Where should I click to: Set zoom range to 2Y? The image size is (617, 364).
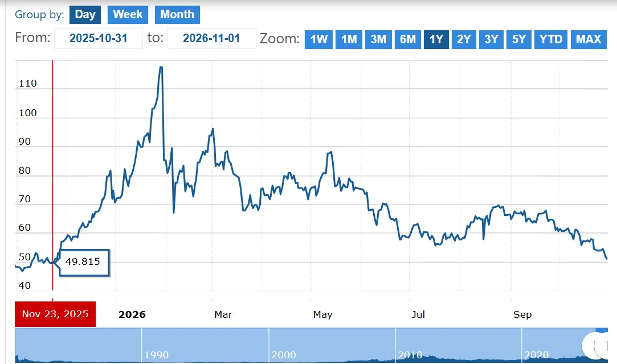pyautogui.click(x=464, y=39)
